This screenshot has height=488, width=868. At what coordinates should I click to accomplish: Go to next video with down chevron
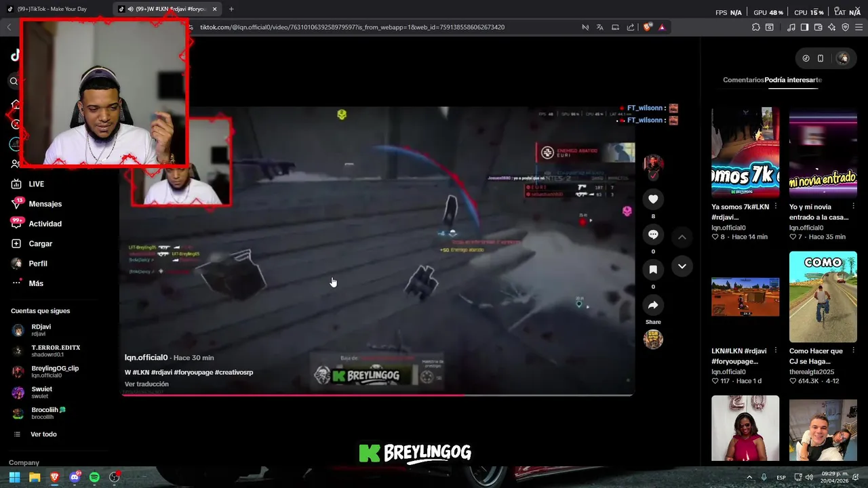pyautogui.click(x=682, y=266)
